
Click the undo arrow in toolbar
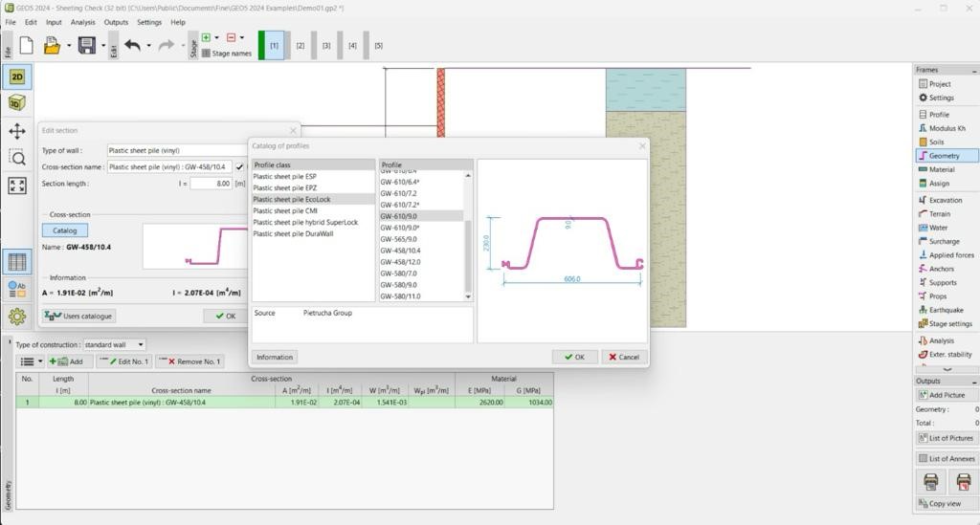point(132,45)
